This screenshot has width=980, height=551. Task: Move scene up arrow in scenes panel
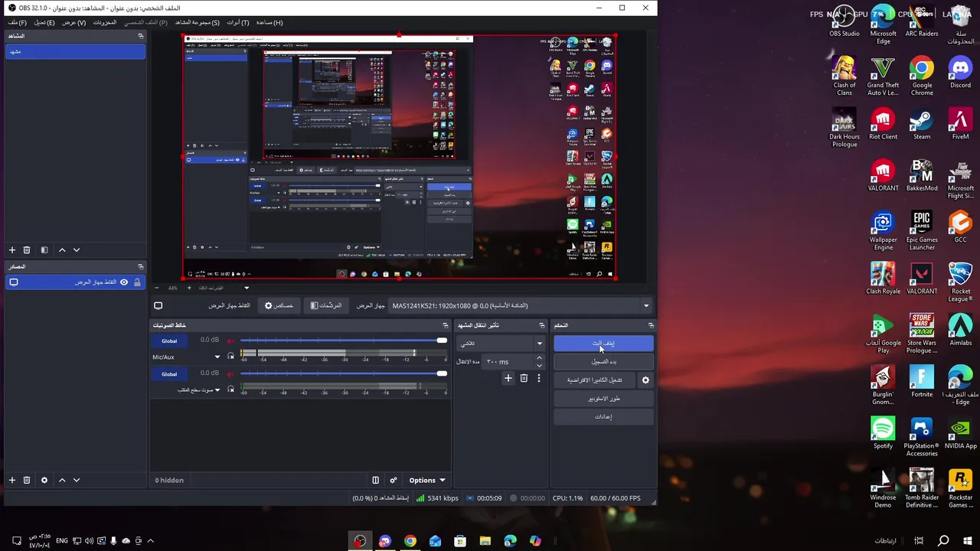pyautogui.click(x=62, y=249)
